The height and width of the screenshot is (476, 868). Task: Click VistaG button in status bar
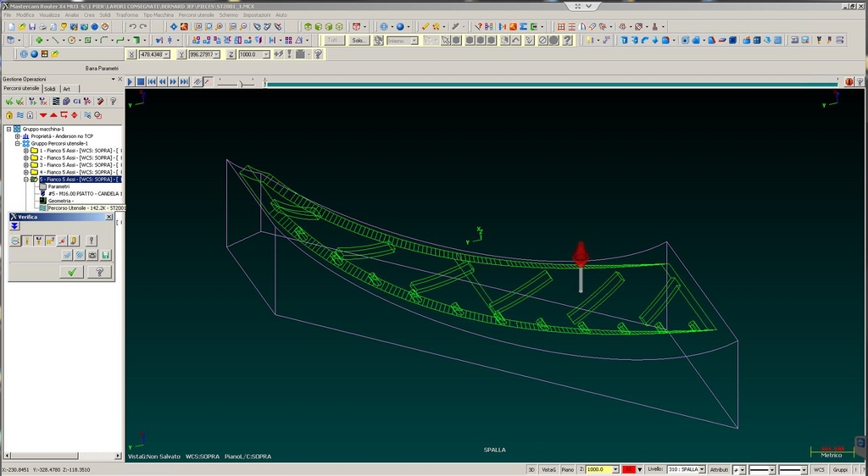pos(548,469)
